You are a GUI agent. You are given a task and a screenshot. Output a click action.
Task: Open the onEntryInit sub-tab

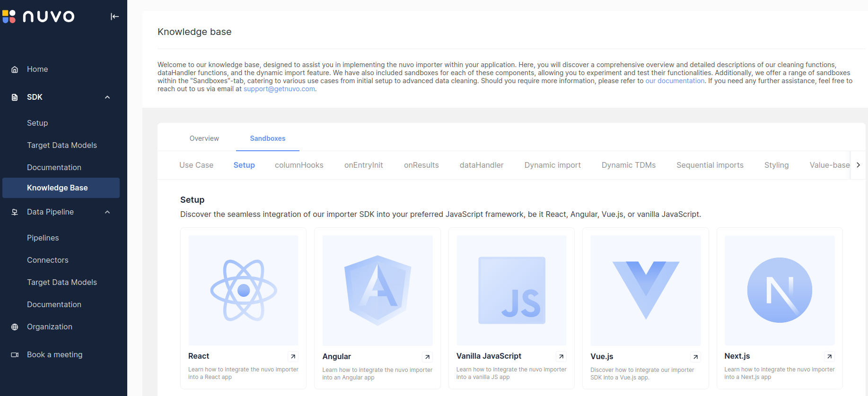pos(364,165)
